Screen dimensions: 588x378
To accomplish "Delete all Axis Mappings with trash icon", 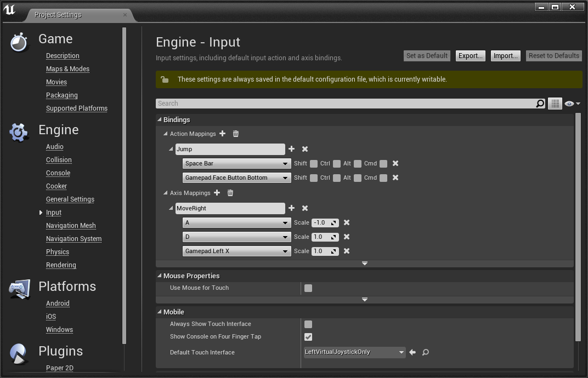I will 230,193.
